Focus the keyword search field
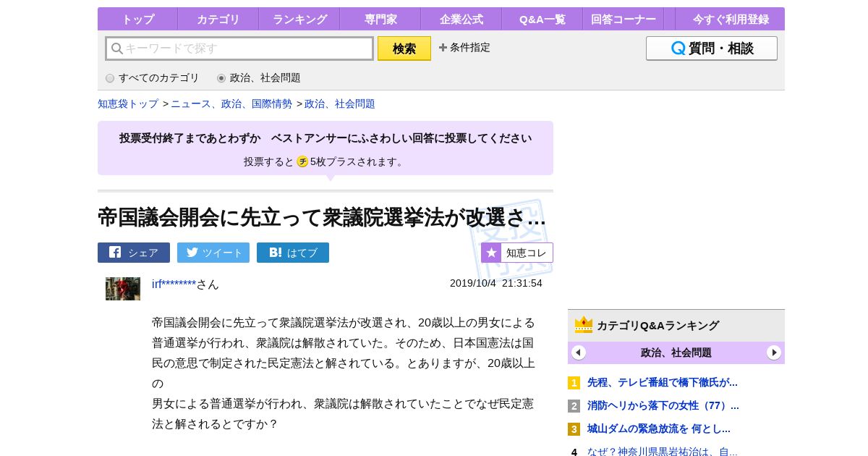Image resolution: width=868 pixels, height=456 pixels. (x=239, y=48)
